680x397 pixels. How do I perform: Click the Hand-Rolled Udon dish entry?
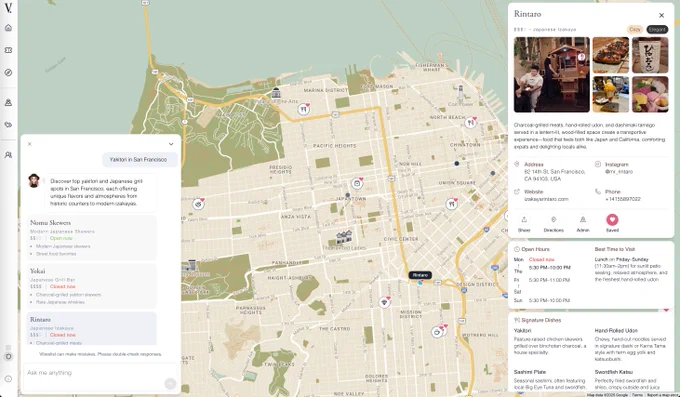pos(631,345)
